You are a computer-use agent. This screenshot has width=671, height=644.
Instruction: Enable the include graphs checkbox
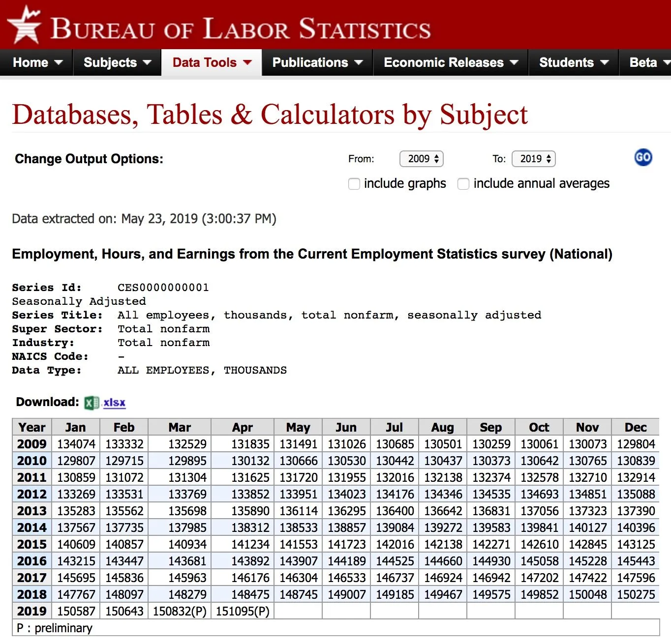pos(354,184)
